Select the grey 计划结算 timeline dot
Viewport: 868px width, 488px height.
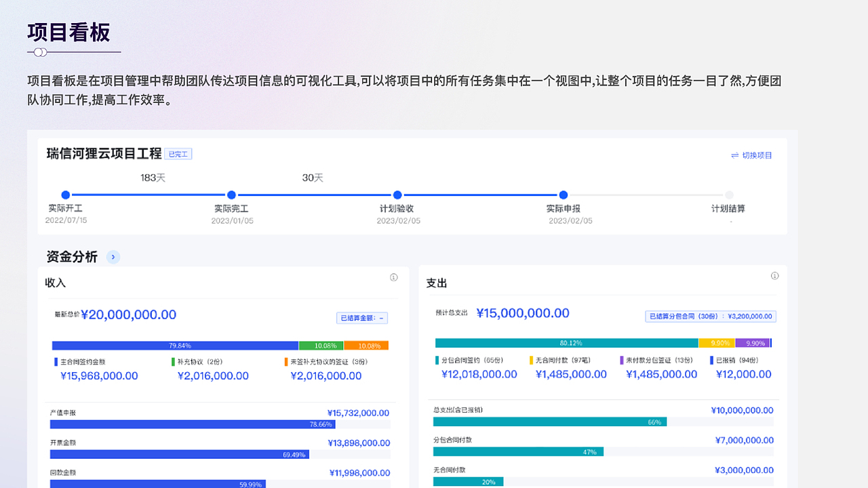point(729,195)
